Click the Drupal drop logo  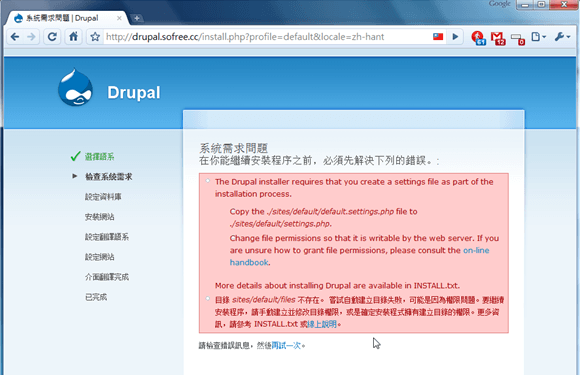pos(75,87)
